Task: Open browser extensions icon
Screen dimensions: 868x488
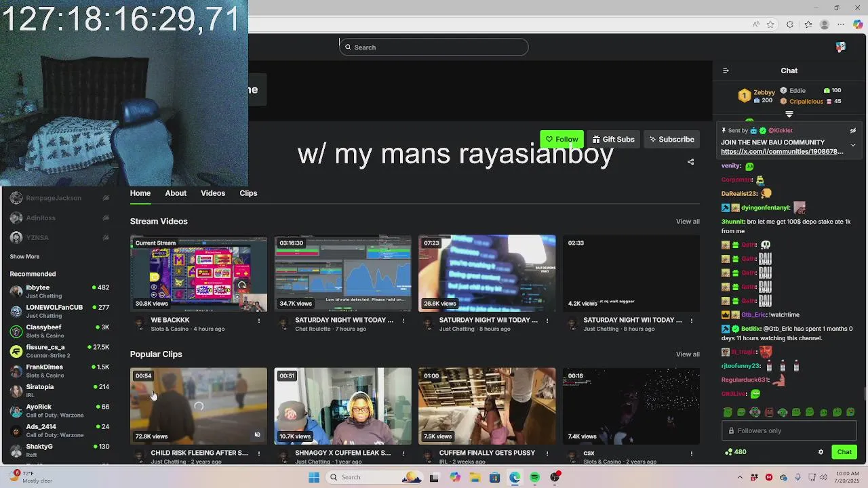Action: pyautogui.click(x=790, y=24)
